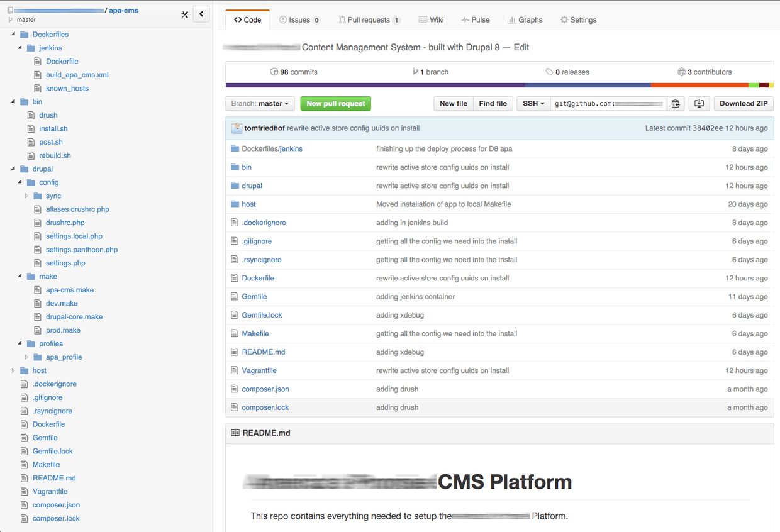This screenshot has width=780, height=532.
Task: Copy clone URL to clipboard icon
Action: point(676,104)
